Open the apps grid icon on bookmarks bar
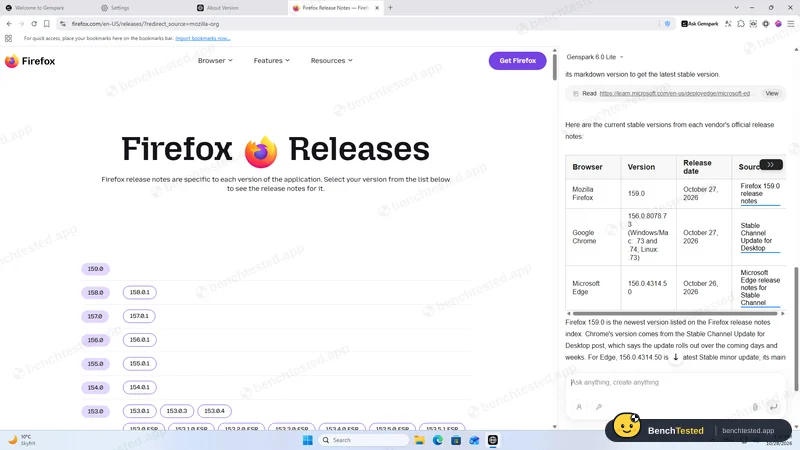The image size is (800, 450). 8,38
